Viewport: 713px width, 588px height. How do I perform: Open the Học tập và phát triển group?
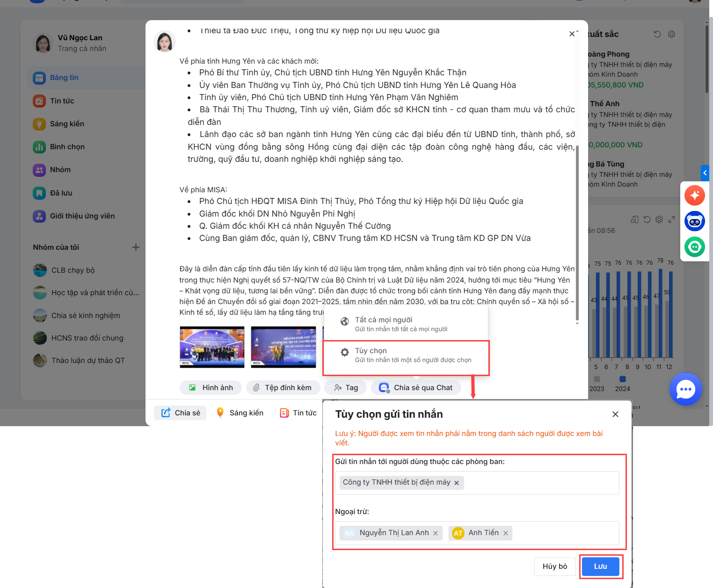(86, 293)
